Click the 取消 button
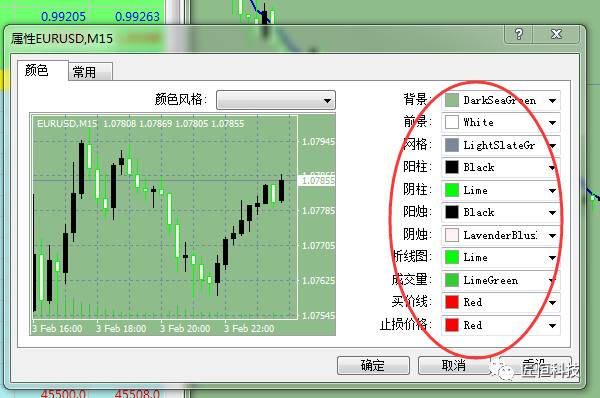The height and width of the screenshot is (398, 600). [x=454, y=365]
